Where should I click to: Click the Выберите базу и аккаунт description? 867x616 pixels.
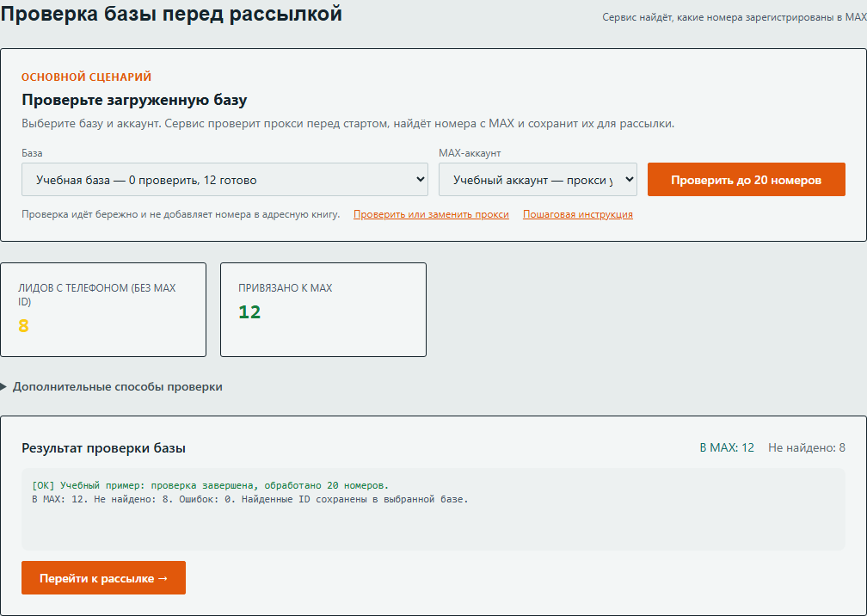pos(347,123)
